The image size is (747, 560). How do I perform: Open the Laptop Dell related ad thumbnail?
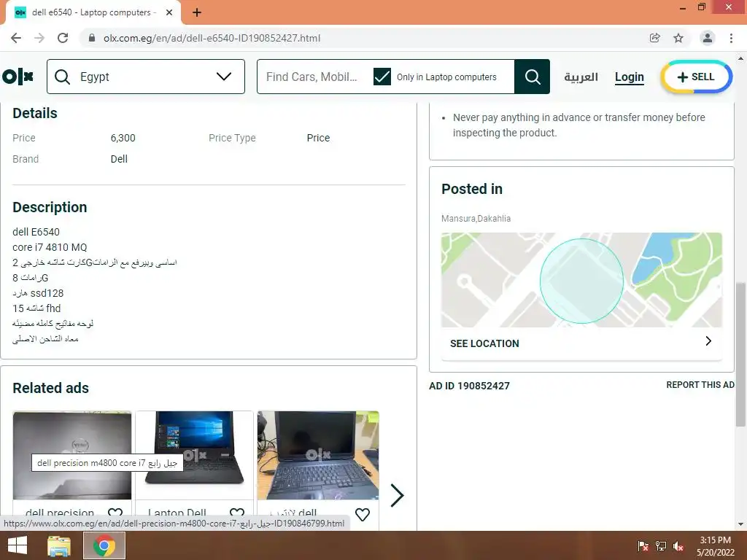[x=194, y=455]
